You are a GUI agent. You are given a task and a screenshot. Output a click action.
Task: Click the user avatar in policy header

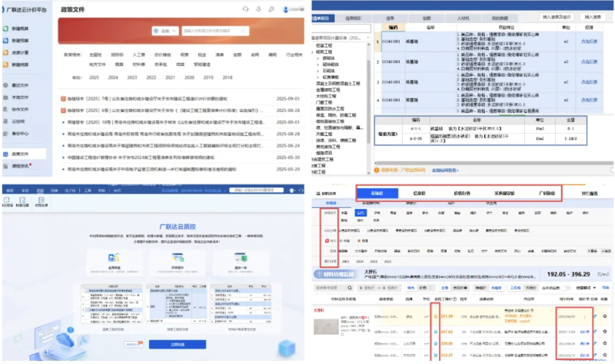pyautogui.click(x=286, y=9)
